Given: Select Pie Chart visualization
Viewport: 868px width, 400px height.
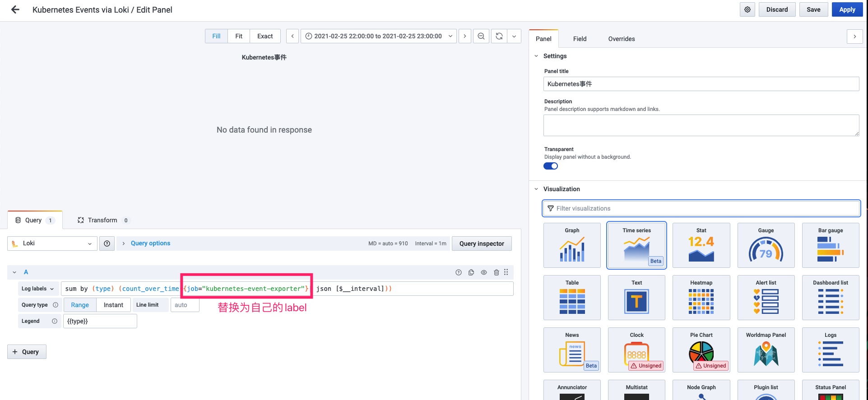Looking at the screenshot, I should (701, 350).
